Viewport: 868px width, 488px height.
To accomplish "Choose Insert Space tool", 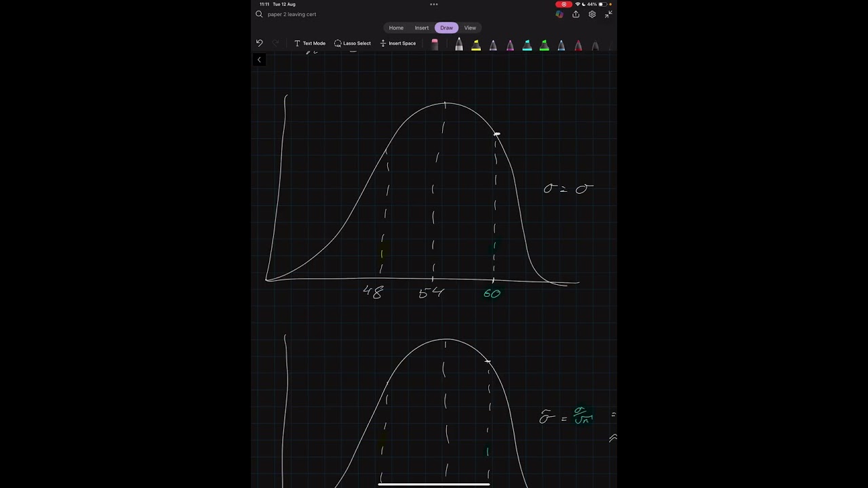I will (398, 43).
